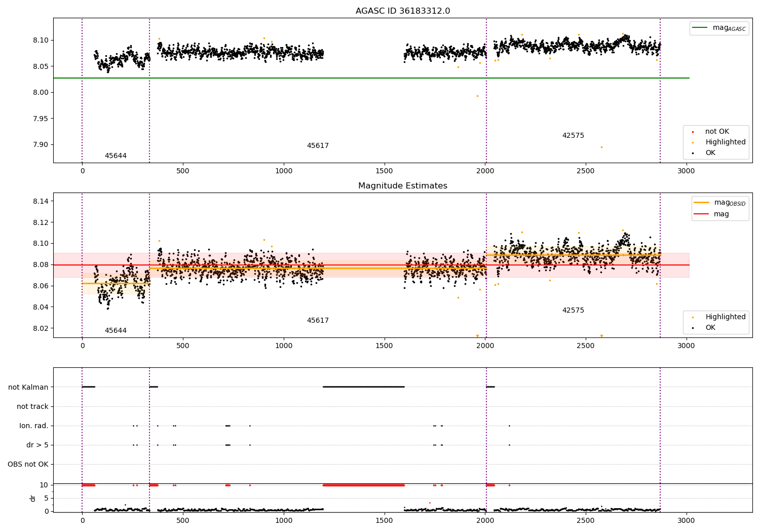
Task: Click the 'Magnitude Estimates' subplot title
Action: [x=403, y=186]
